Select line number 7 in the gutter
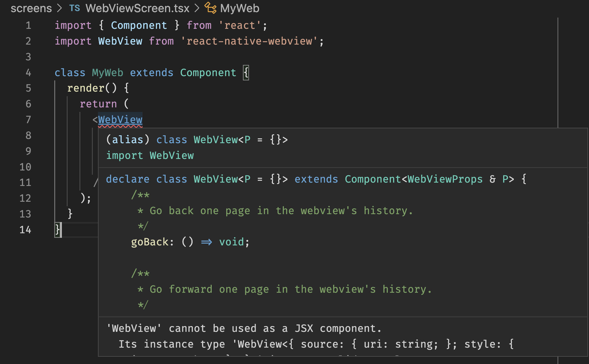Viewport: 589px width, 364px height. point(28,120)
